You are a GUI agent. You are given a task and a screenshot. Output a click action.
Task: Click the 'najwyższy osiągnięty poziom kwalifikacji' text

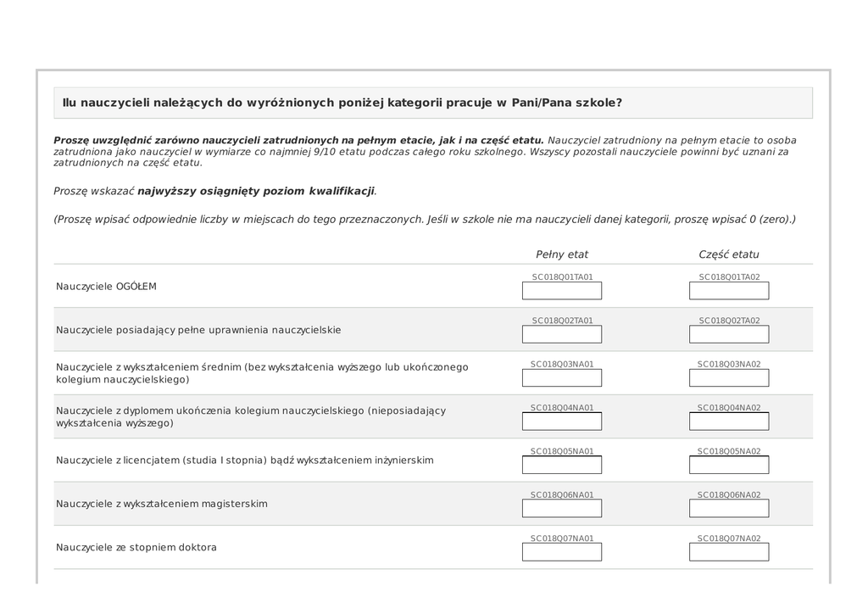point(255,191)
